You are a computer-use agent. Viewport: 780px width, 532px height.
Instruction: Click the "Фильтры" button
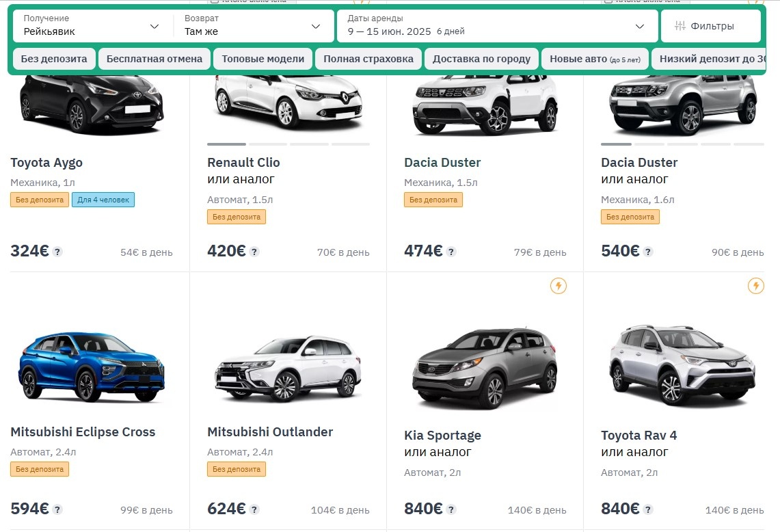710,25
